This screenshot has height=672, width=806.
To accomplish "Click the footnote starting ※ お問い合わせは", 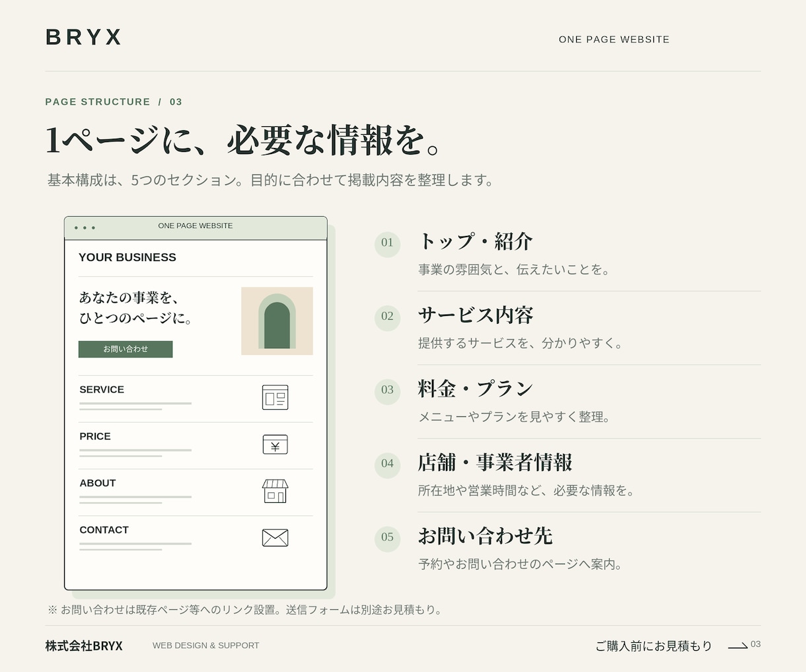I will (x=245, y=610).
